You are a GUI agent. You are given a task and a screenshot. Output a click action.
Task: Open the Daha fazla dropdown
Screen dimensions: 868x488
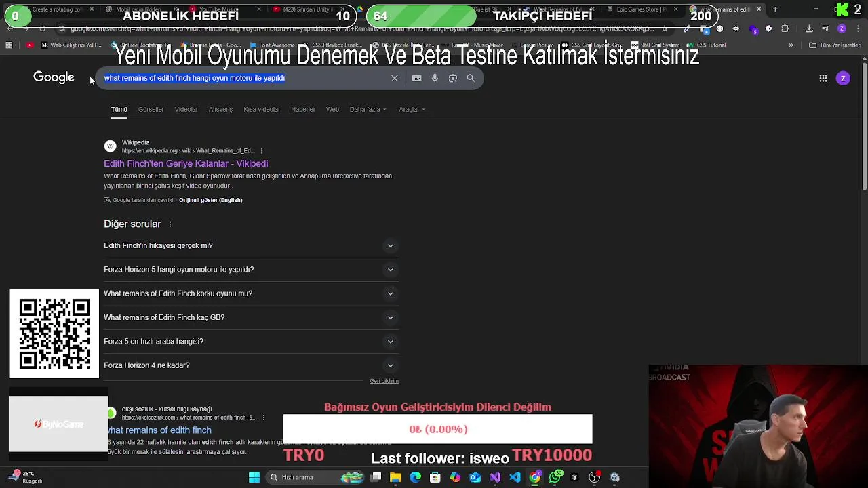368,109
